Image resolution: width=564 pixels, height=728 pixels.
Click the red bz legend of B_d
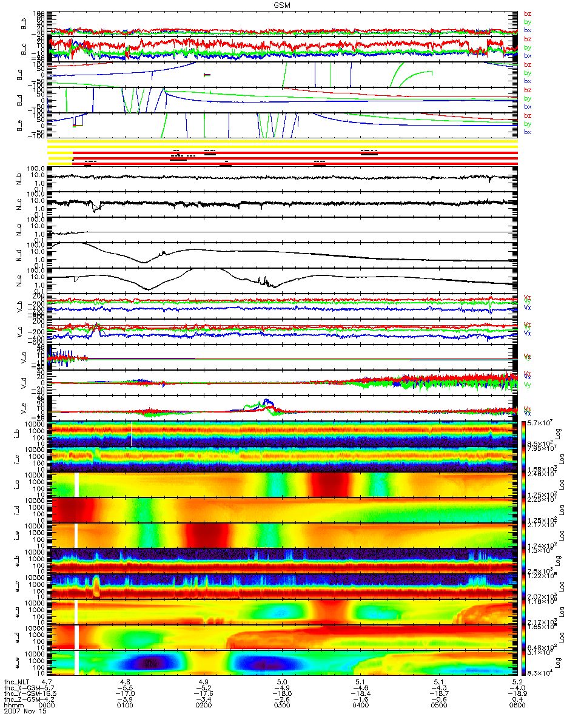click(x=528, y=90)
